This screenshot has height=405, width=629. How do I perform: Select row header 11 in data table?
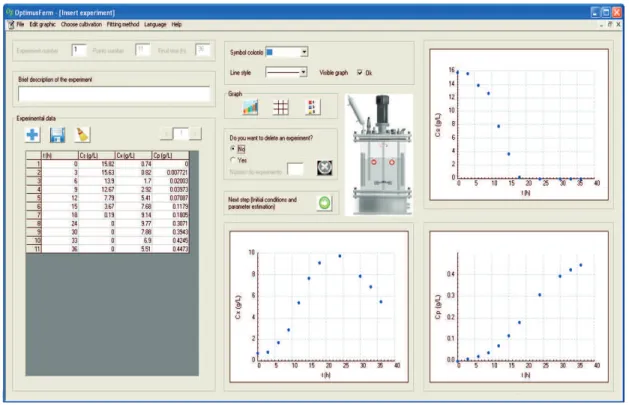point(34,249)
